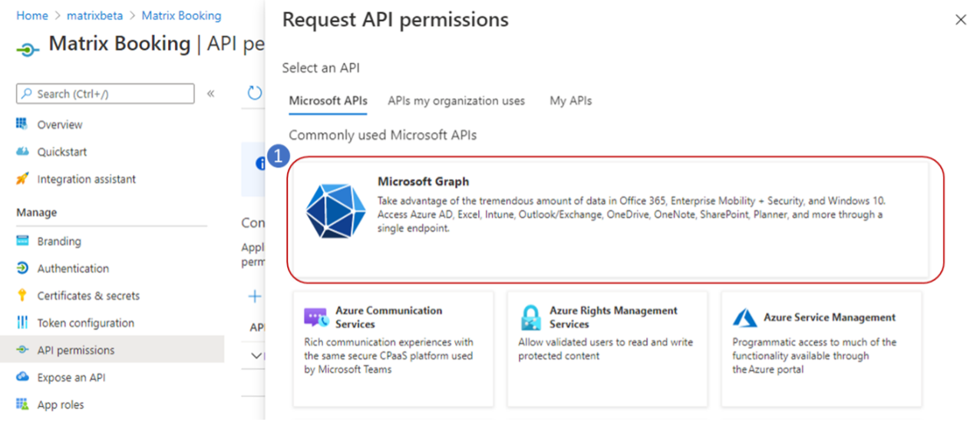Click the 'Select an API' label
Image resolution: width=980 pixels, height=422 pixels.
click(321, 68)
